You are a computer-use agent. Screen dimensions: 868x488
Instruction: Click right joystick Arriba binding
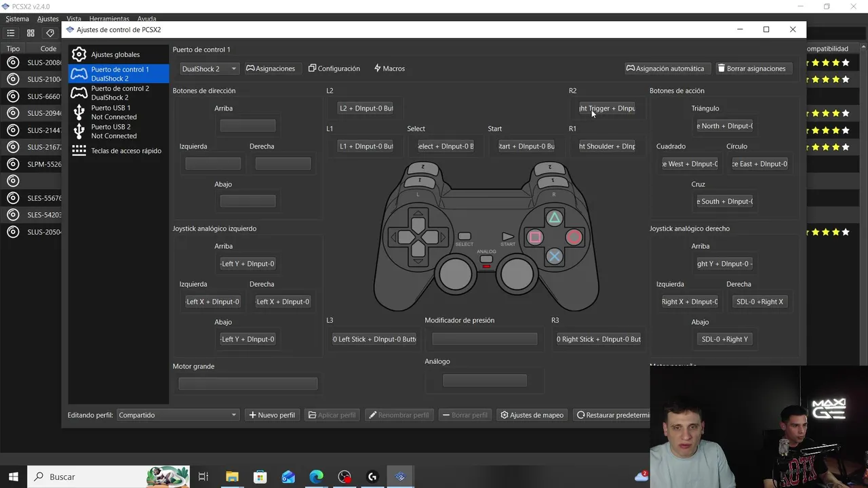click(724, 264)
